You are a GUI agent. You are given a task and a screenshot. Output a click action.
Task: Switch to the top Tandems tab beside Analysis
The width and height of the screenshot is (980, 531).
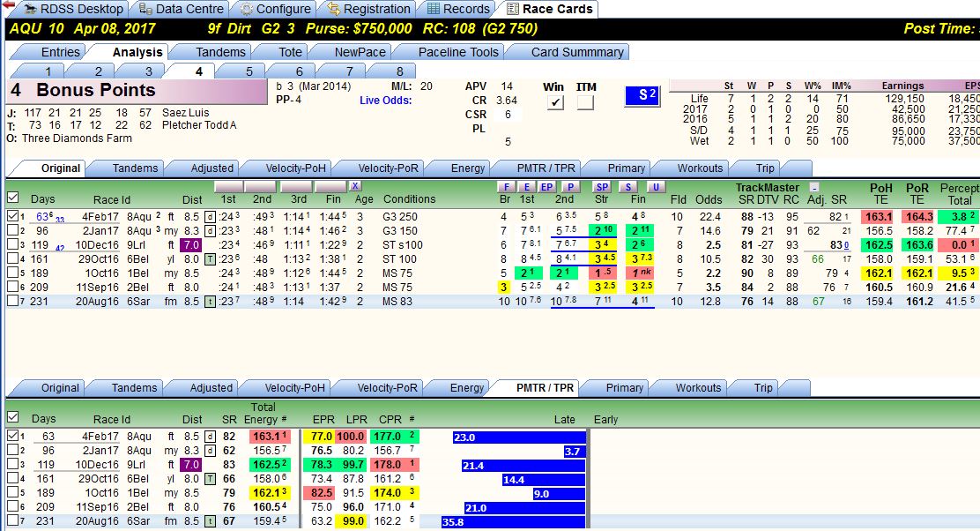pos(214,52)
